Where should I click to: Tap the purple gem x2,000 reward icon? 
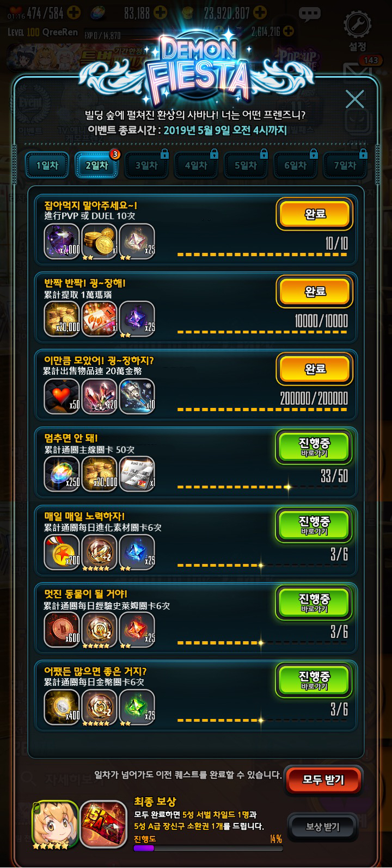click(62, 242)
